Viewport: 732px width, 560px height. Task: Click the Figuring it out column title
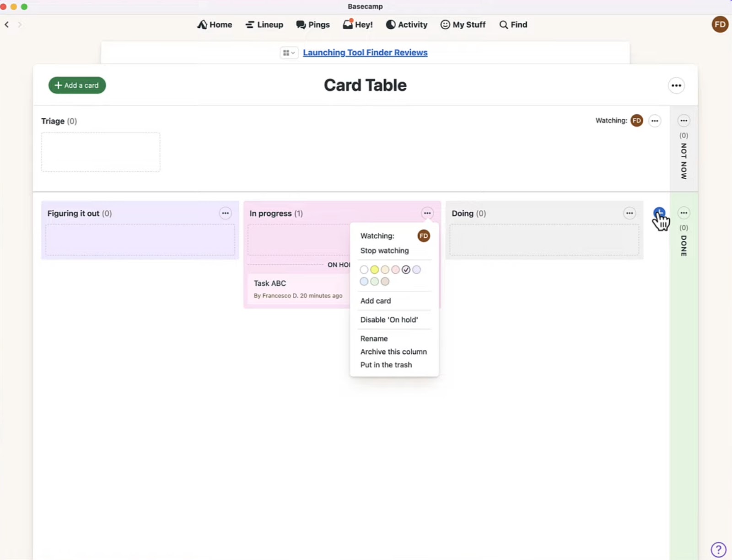coord(73,213)
